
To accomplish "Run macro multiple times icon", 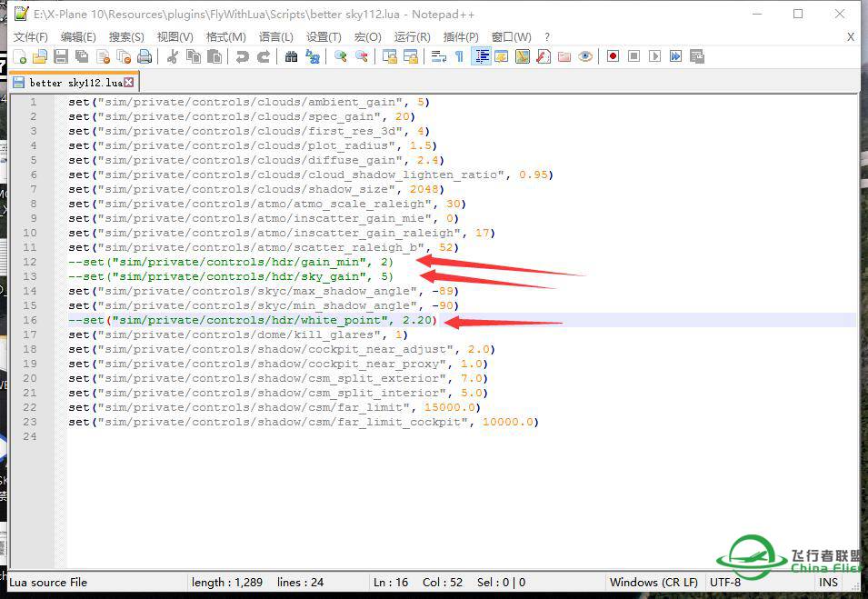I will point(675,56).
